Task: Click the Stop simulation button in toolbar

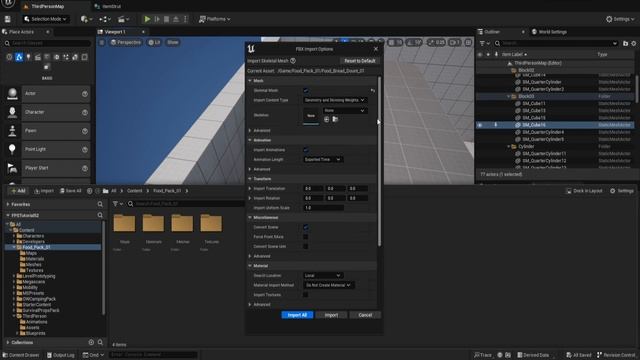Action: pyautogui.click(x=167, y=19)
